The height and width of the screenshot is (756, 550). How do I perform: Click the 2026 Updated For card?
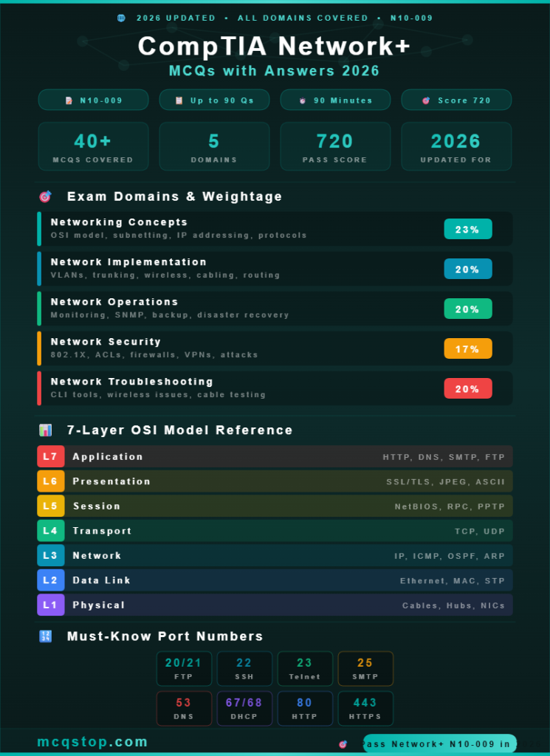tap(456, 147)
